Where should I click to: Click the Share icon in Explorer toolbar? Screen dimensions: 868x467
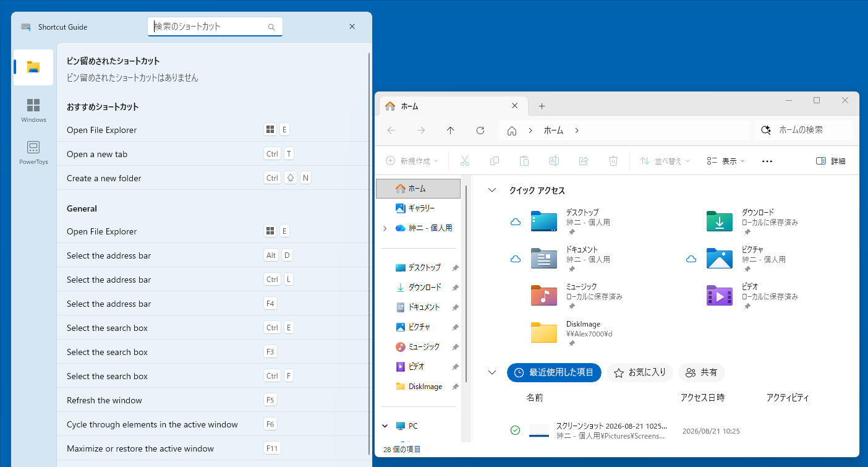pyautogui.click(x=584, y=161)
